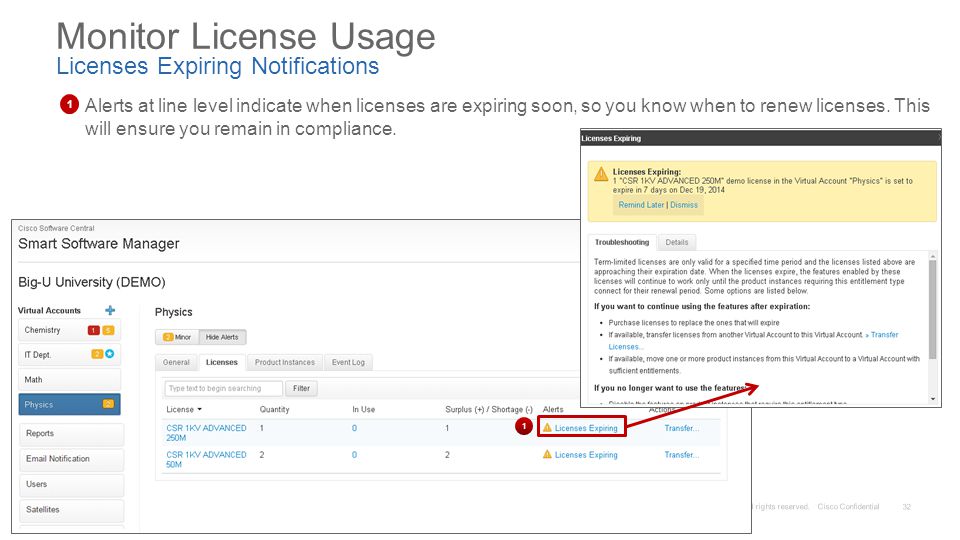Click Transfer action for 50M license
Viewport: 960px width, 540px height.
pos(681,455)
